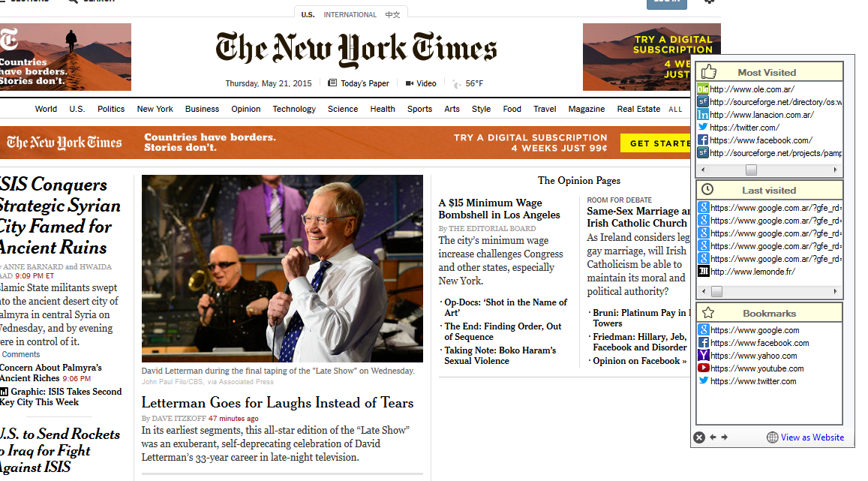Click the Google icon in Bookmarks

703,330
